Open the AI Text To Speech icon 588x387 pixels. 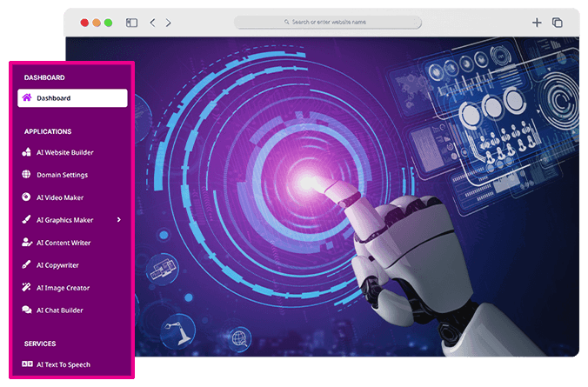[27, 364]
